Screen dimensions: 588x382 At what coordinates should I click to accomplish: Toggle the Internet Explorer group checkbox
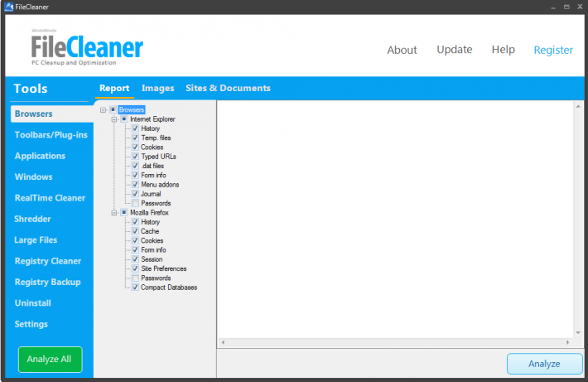[x=124, y=119]
